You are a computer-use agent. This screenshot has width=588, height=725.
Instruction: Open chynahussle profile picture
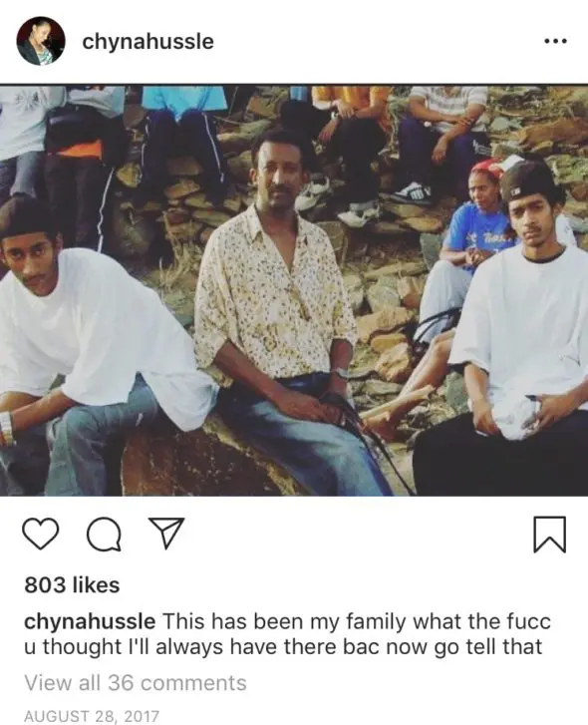coord(41,41)
